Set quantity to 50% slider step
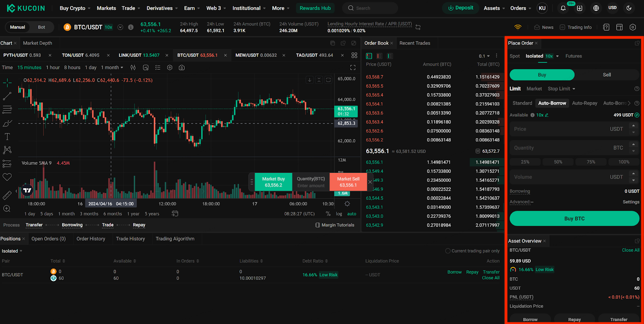 558,162
